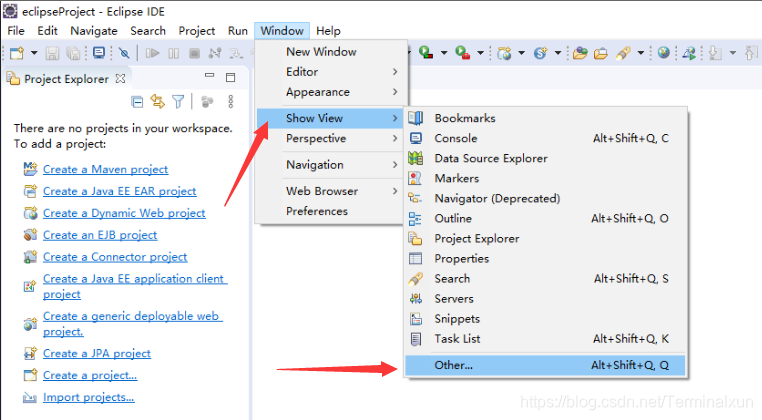The height and width of the screenshot is (420, 762).
Task: Click the Terminate (stop) toolbar icon
Action: coord(194,52)
